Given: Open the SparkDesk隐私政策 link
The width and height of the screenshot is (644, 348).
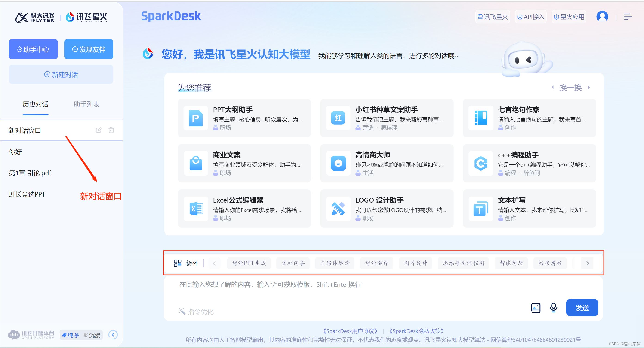Looking at the screenshot, I should click(x=416, y=331).
